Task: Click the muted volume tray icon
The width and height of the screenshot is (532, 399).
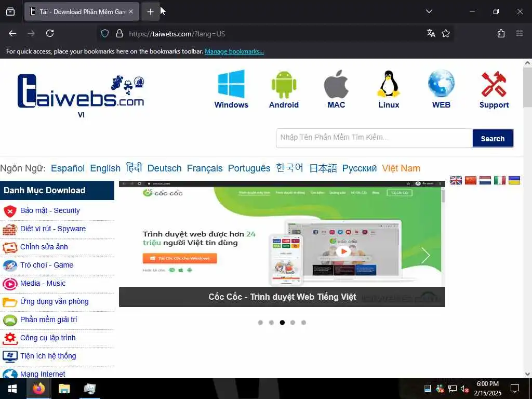Action: [x=465, y=389]
